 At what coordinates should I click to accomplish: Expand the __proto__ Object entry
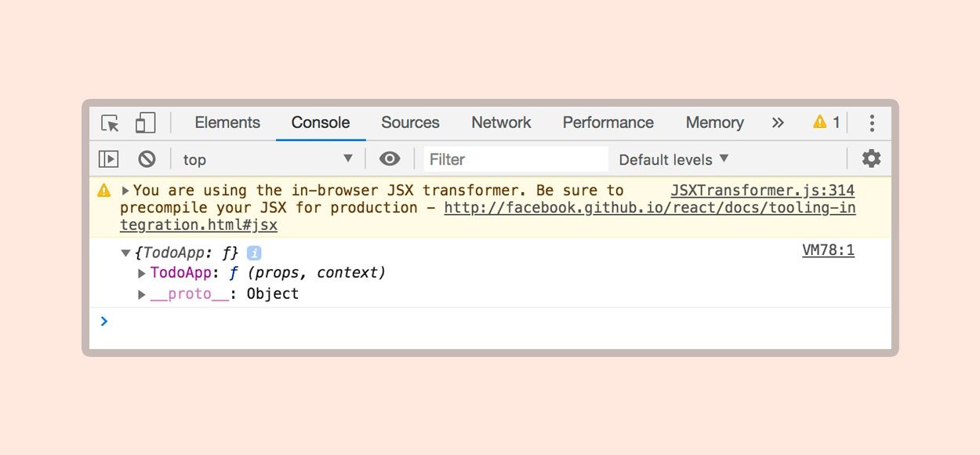click(x=142, y=295)
